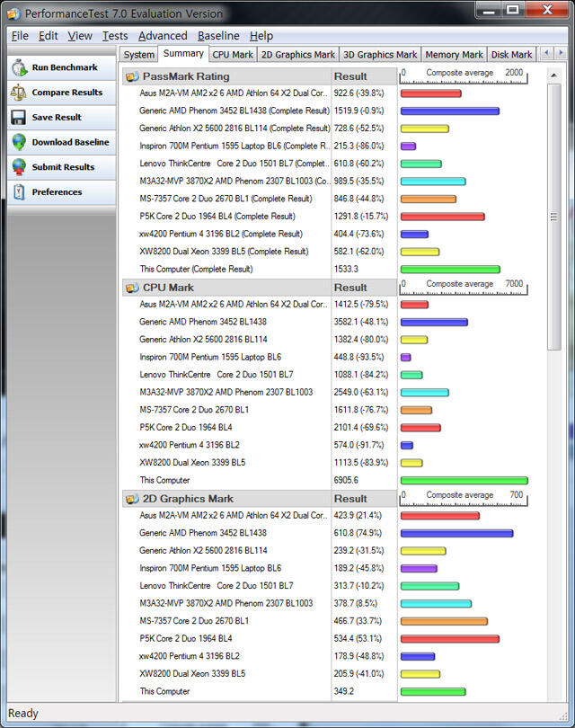This screenshot has height=728, width=575.
Task: Click the Ready status bar text
Action: 22,713
